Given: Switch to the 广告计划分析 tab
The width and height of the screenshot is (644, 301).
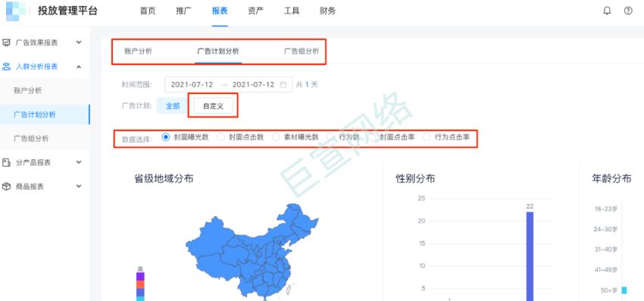Looking at the screenshot, I should pyautogui.click(x=218, y=52).
